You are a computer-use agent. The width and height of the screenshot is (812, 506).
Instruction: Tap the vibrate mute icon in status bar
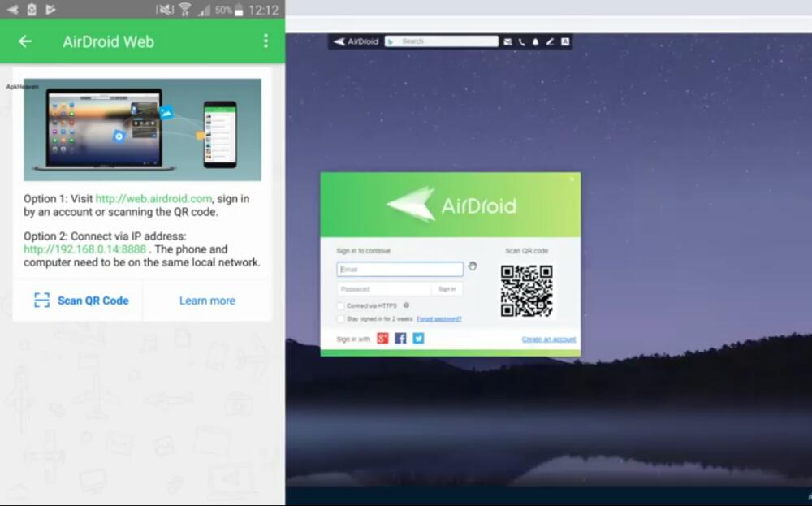(x=165, y=9)
